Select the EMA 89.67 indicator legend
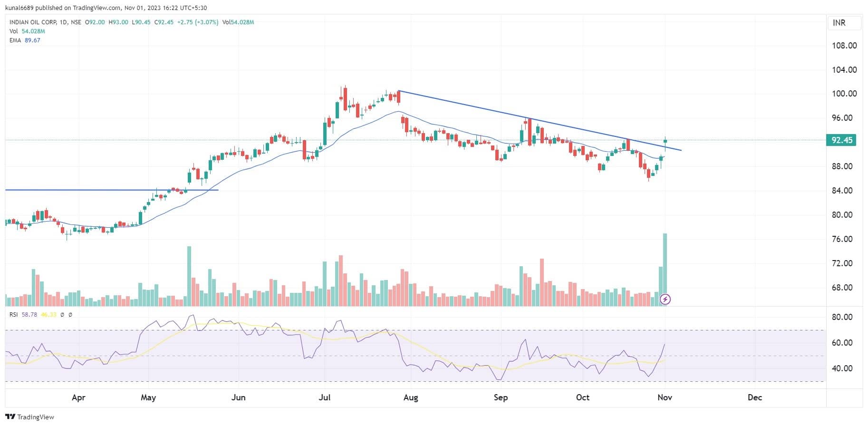 (x=25, y=40)
